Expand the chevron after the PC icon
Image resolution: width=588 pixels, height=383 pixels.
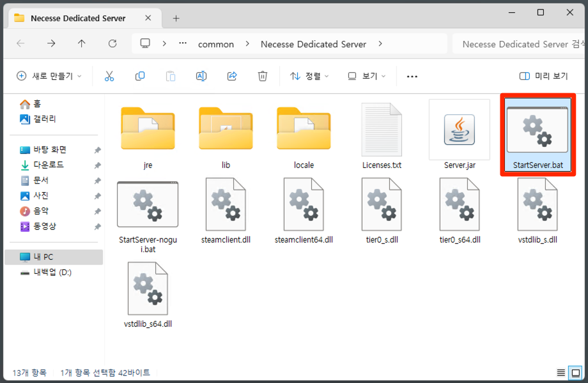(164, 43)
